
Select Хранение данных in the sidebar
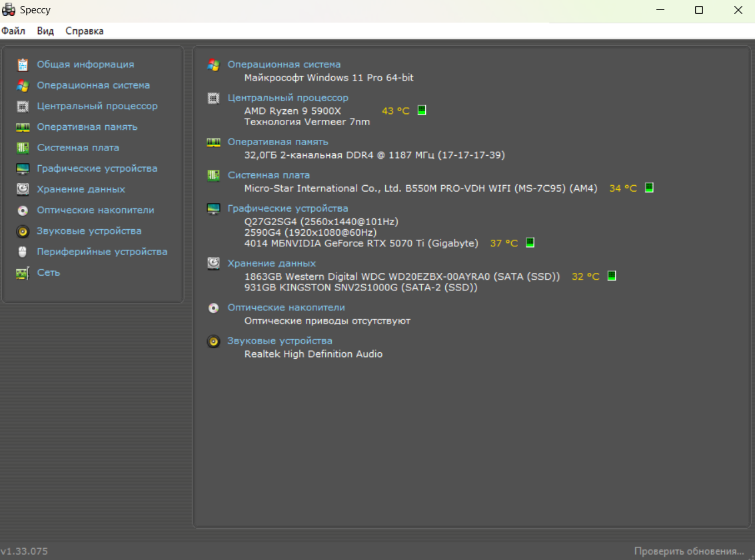click(x=81, y=189)
